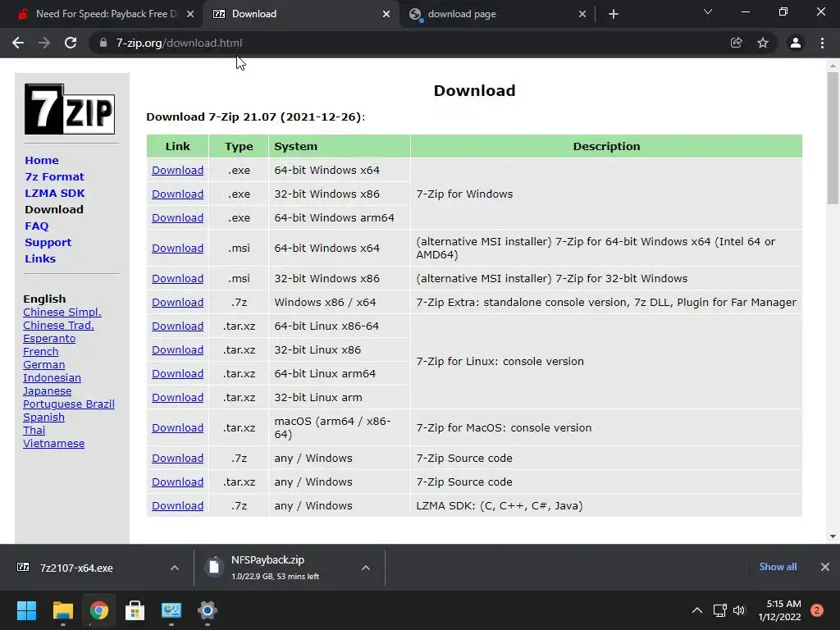Switch language to Chinese Trad.
Screen dimensions: 840x630
pos(58,325)
